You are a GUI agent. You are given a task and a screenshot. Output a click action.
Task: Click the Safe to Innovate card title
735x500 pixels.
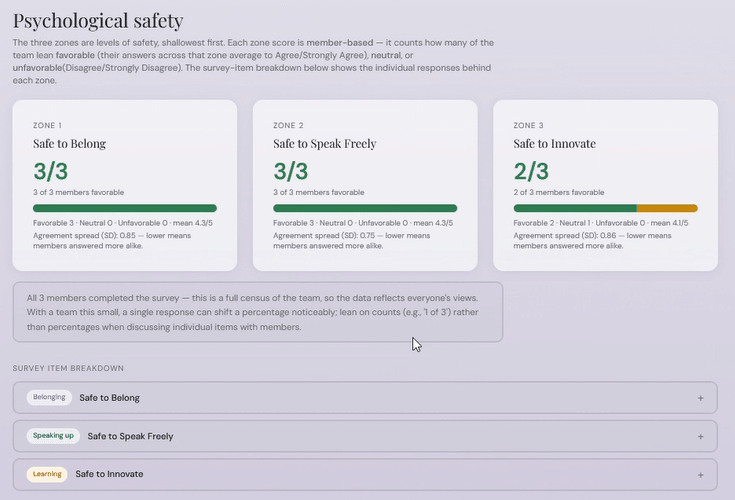(555, 144)
